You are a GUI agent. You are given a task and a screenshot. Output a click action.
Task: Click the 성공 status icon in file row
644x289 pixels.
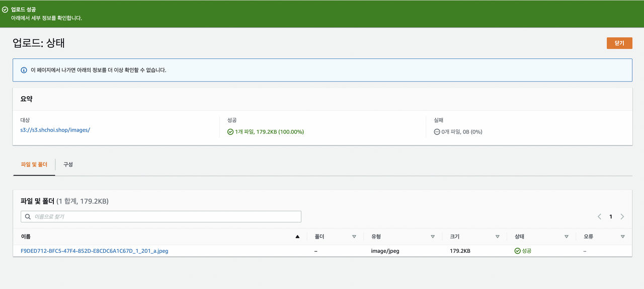click(x=517, y=251)
